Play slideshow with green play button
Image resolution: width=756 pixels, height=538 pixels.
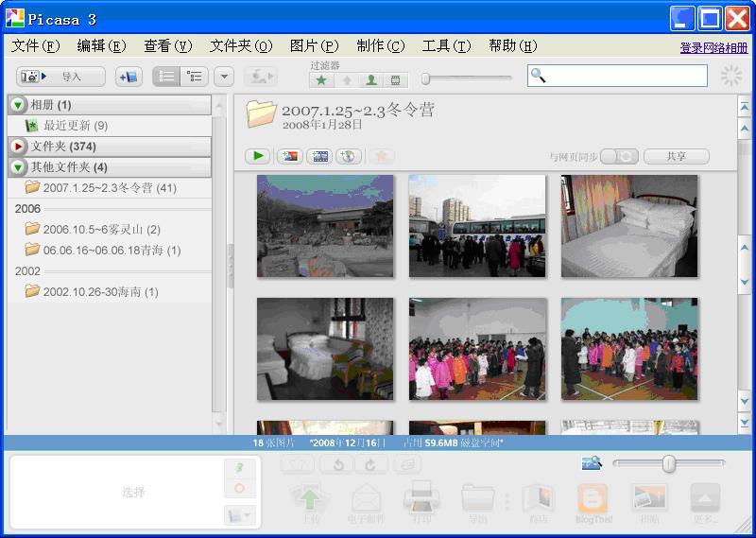coord(257,156)
